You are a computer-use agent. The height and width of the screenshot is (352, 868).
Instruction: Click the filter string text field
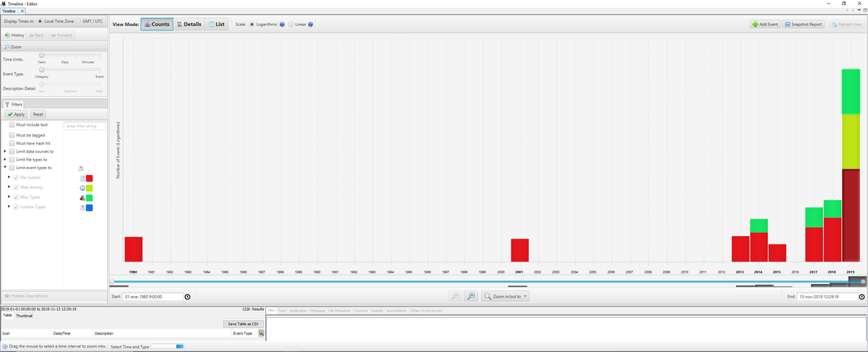pyautogui.click(x=85, y=126)
